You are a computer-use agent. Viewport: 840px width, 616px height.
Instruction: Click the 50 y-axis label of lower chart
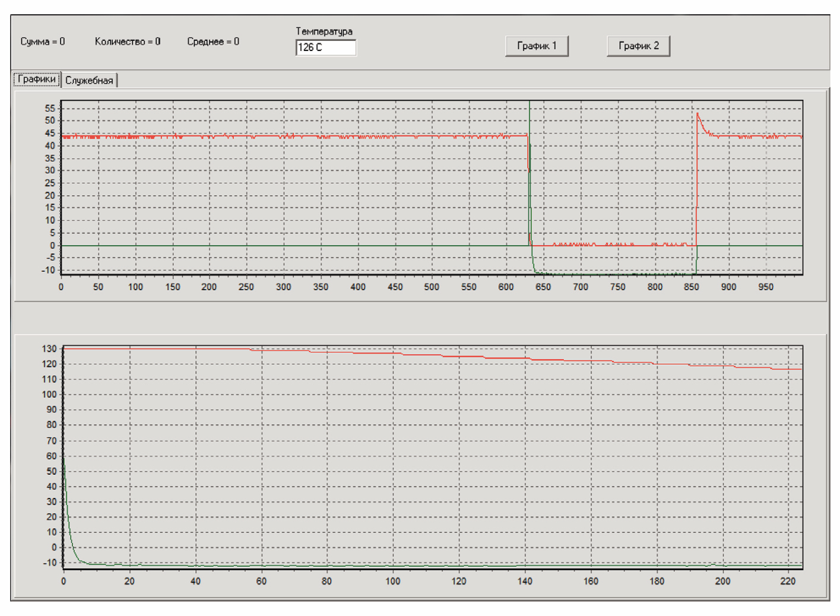click(51, 471)
